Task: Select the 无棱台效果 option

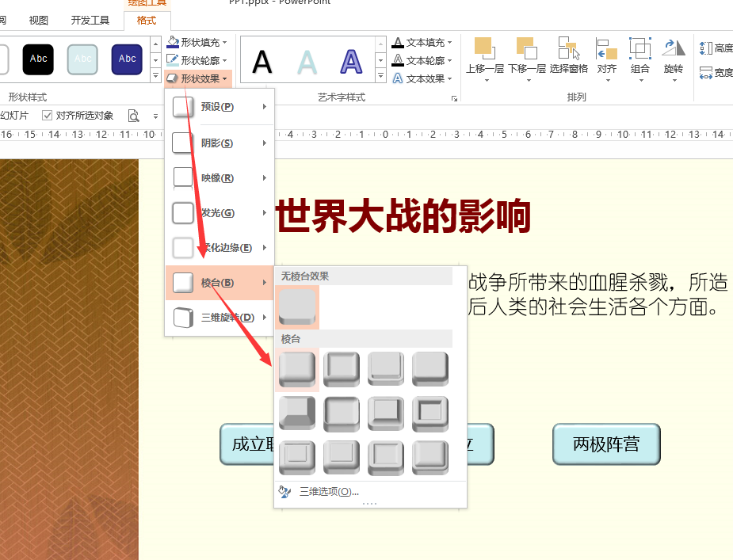Action: (296, 305)
